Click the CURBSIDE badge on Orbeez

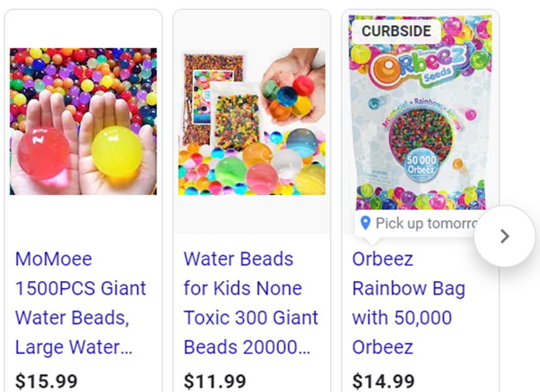396,31
